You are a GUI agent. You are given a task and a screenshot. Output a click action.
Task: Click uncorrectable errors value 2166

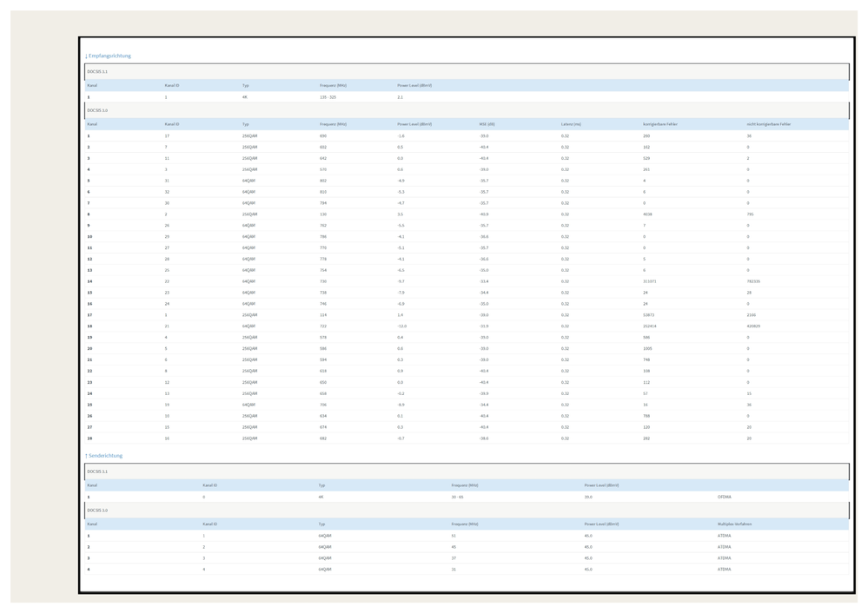tap(751, 315)
